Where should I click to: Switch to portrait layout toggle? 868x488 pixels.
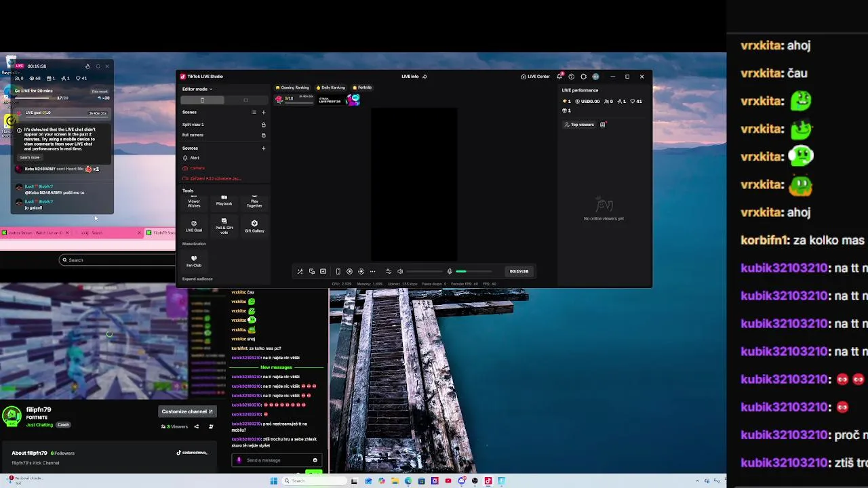(202, 100)
